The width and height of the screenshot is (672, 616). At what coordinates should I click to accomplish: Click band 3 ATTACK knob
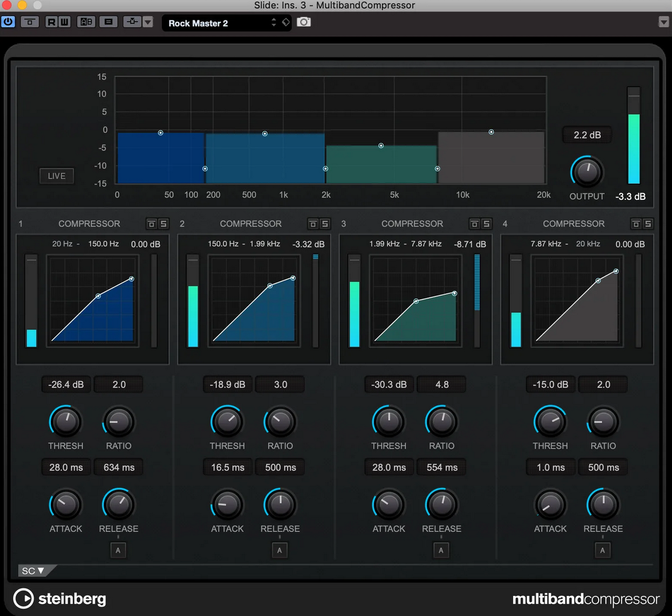389,505
